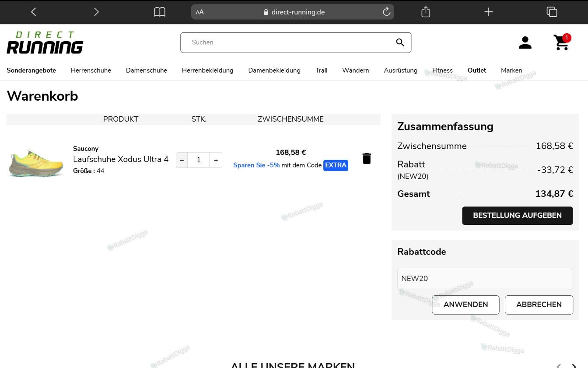The height and width of the screenshot is (368, 588).
Task: Tap the AA reader settings icon
Action: 200,12
